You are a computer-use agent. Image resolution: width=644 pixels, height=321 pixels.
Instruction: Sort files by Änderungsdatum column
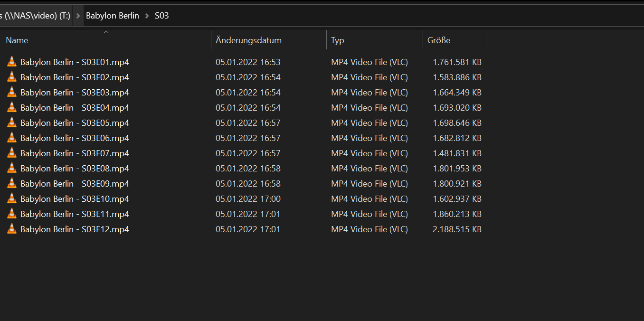[248, 40]
